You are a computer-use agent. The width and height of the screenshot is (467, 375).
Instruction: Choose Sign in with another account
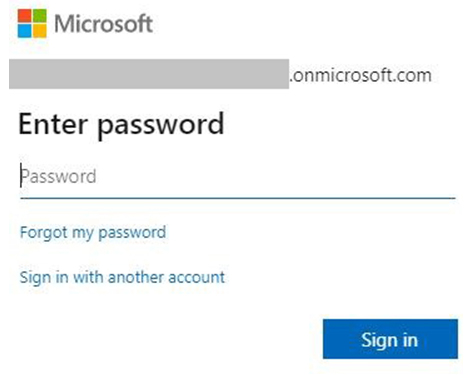tap(122, 277)
